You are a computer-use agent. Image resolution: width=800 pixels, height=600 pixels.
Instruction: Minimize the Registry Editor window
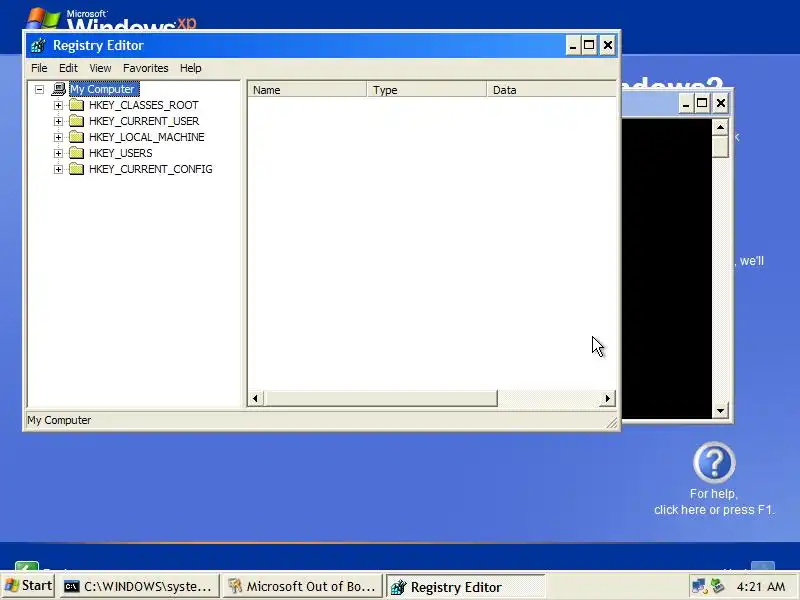click(573, 45)
